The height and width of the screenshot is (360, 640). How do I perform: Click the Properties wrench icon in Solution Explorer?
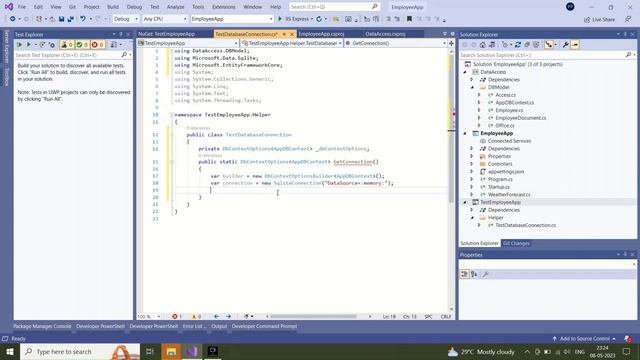point(566,44)
